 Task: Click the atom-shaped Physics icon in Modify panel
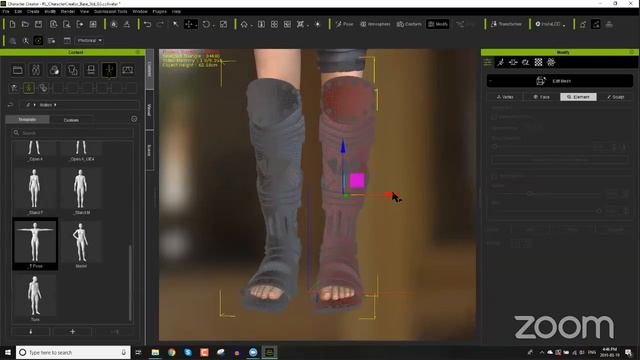click(551, 62)
